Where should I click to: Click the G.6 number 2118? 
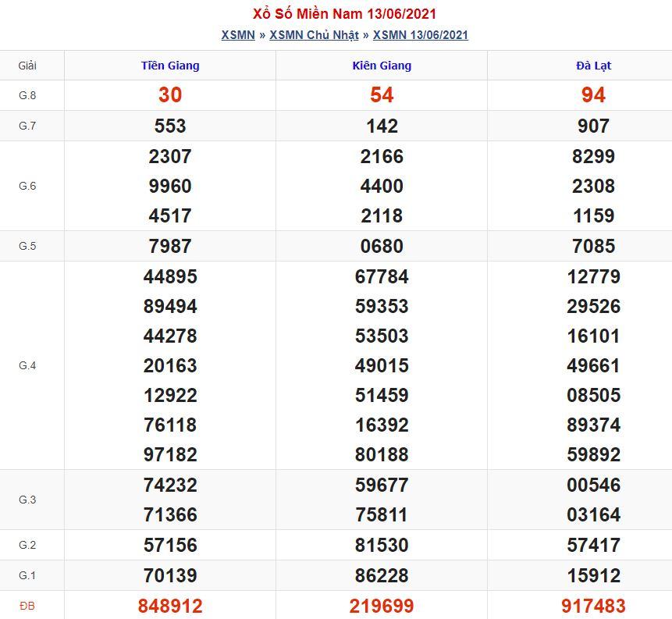(382, 215)
